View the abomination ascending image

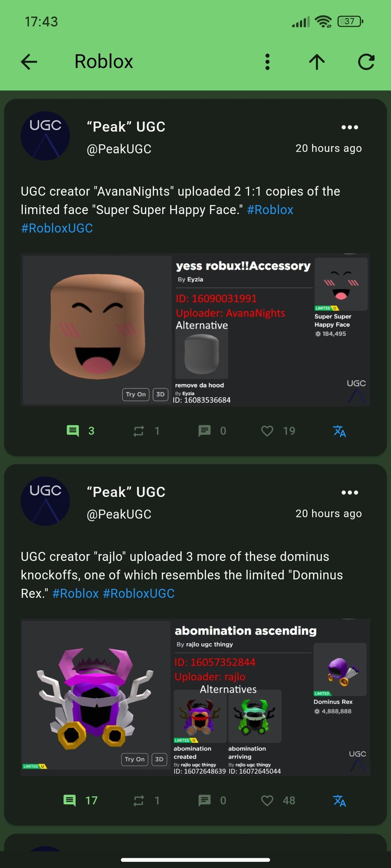pyautogui.click(x=195, y=697)
